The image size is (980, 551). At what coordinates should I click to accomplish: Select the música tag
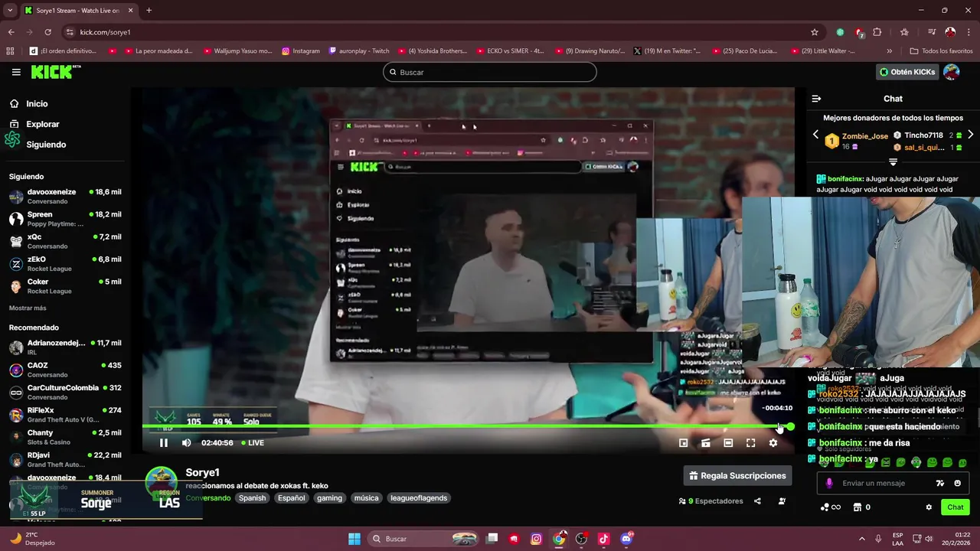pos(366,497)
